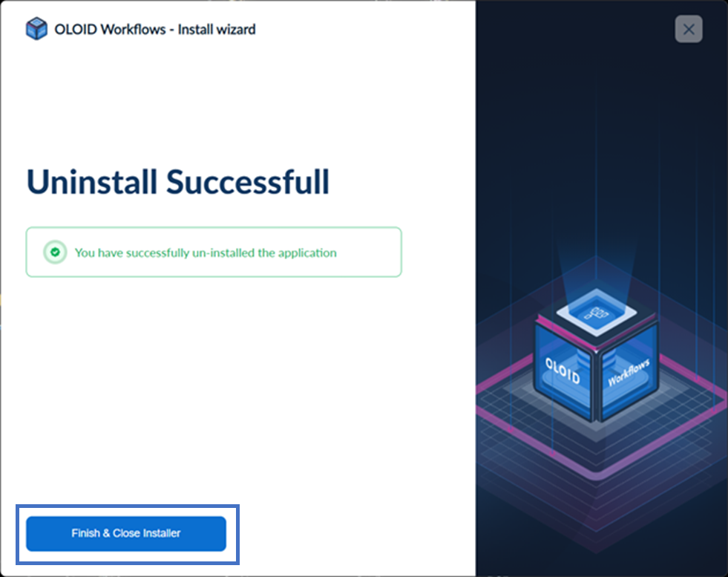The height and width of the screenshot is (577, 728).
Task: Click the green success checkmark icon
Action: click(x=55, y=252)
